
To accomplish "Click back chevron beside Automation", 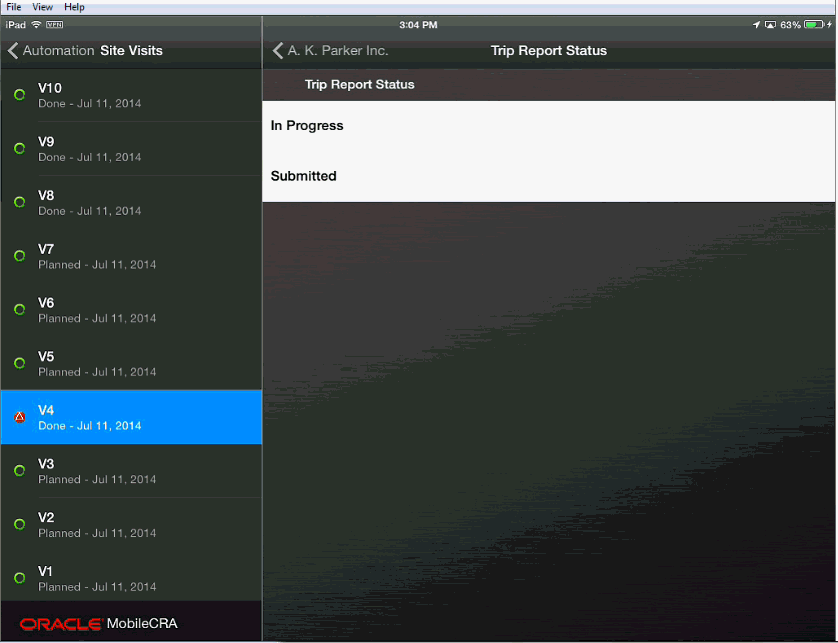I will 13,51.
